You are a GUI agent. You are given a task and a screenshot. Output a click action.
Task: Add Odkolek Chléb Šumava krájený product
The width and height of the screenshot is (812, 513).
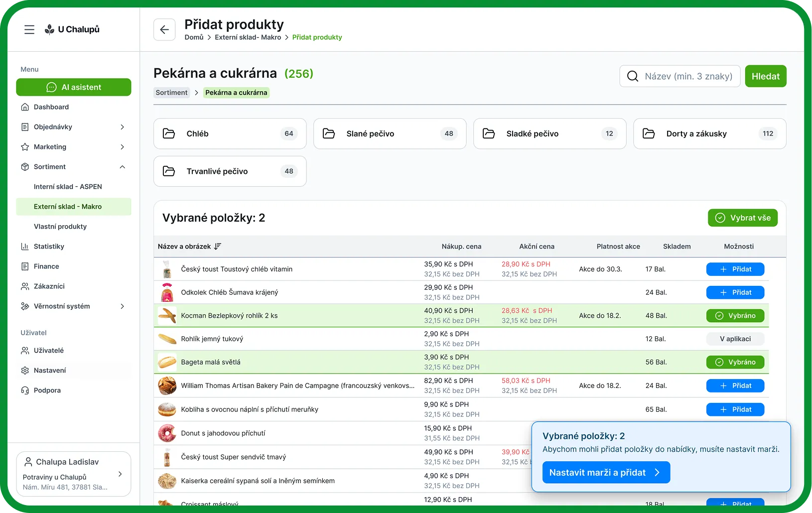(x=735, y=292)
